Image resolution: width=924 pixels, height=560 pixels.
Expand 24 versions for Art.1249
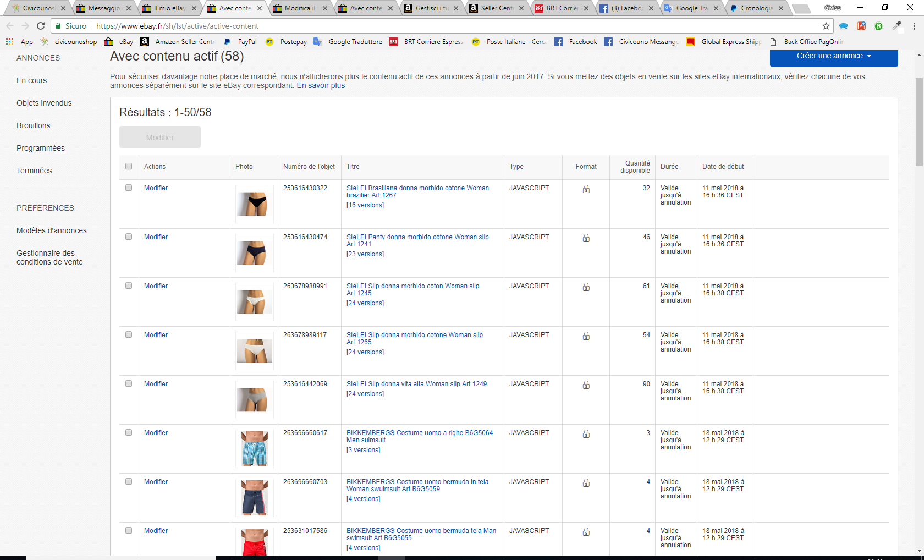[x=365, y=394]
